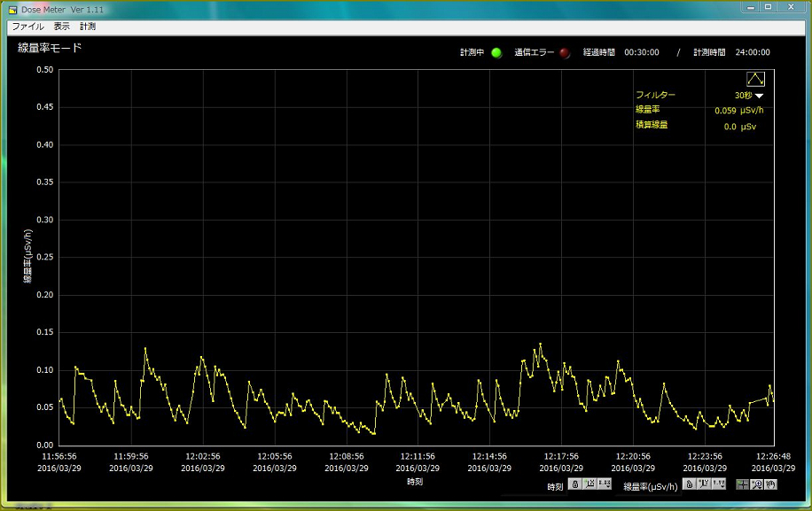Click the red 通信エラー indicator light
This screenshot has height=511, width=812.
[565, 52]
